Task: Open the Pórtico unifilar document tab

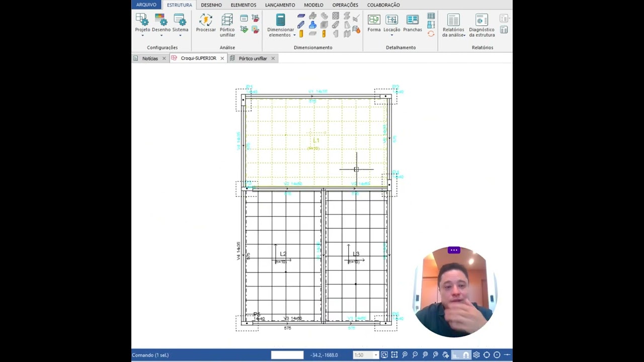Action: 253,58
